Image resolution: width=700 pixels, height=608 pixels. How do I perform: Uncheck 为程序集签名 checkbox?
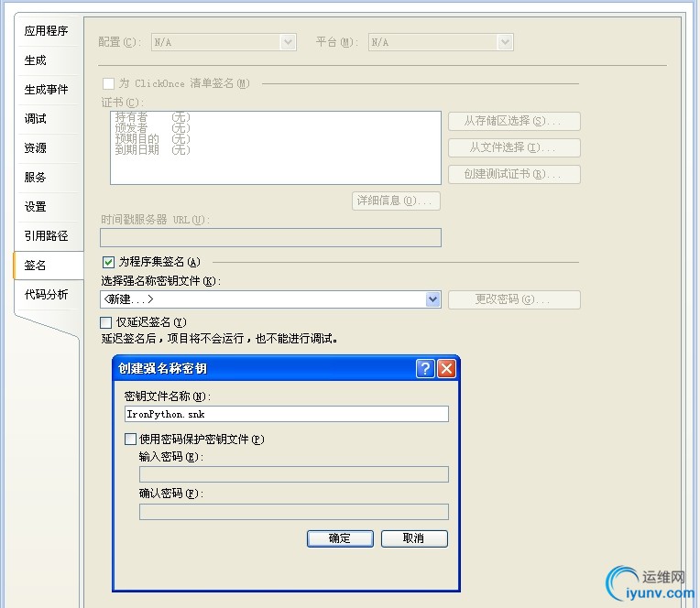point(108,262)
